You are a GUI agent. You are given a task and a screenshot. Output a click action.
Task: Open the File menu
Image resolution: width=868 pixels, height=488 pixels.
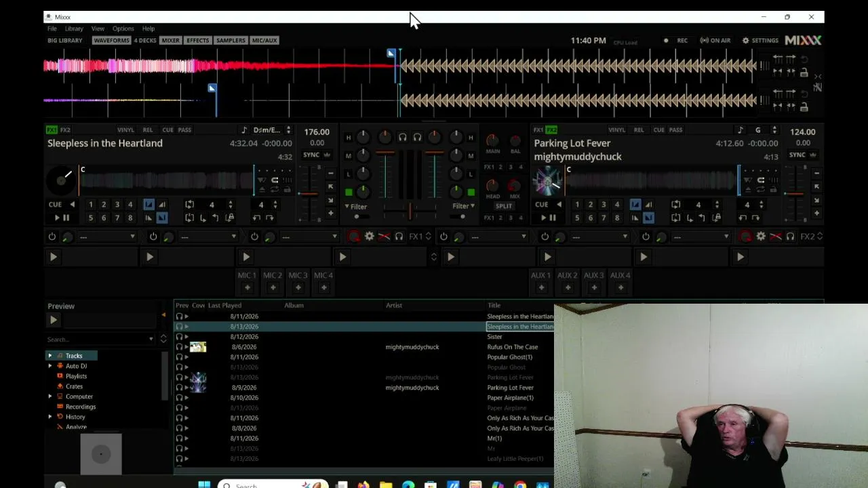[52, 28]
